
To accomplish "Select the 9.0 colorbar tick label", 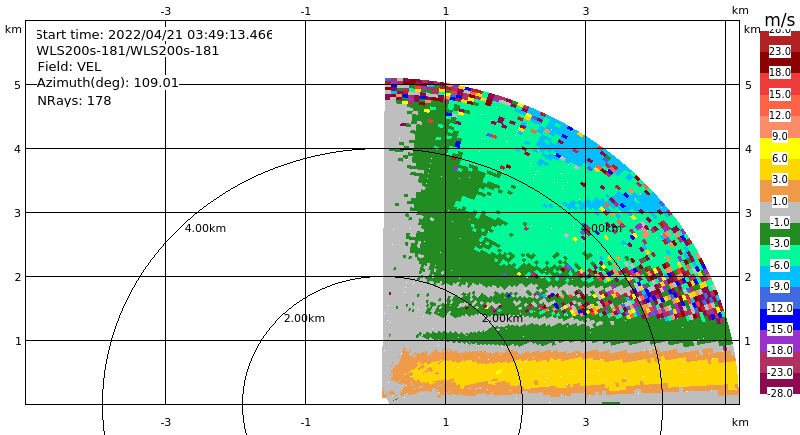I will pos(780,136).
